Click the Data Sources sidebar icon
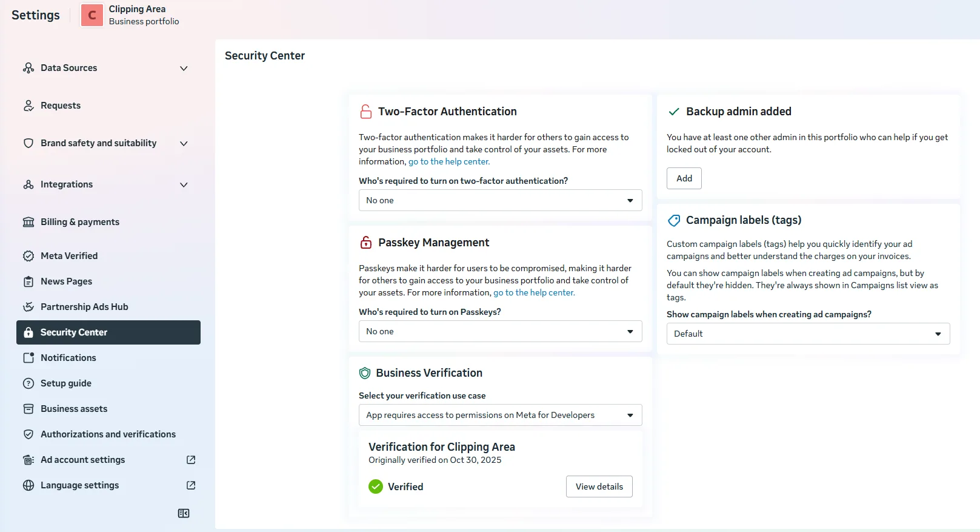 pyautogui.click(x=28, y=68)
